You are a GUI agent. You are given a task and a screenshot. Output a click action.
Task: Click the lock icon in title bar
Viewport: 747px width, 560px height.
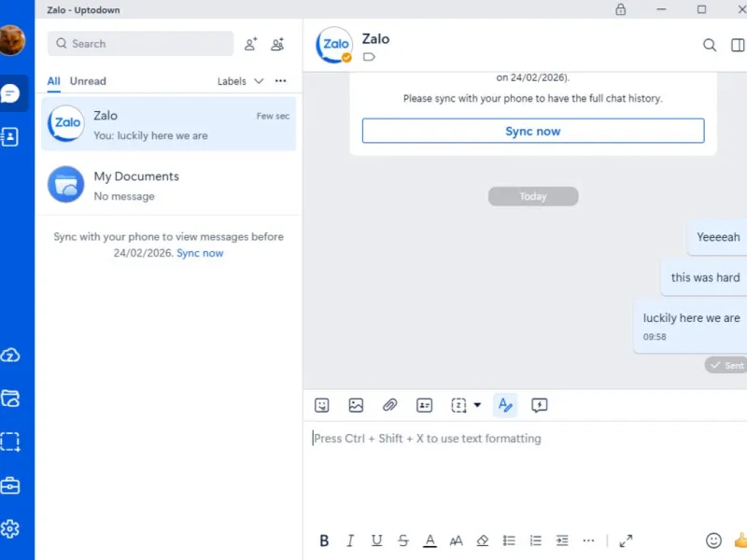coord(620,9)
